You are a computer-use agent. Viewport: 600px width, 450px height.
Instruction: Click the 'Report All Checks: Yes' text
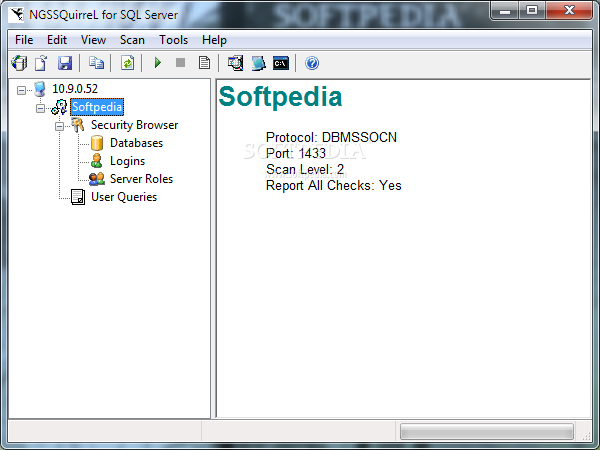[334, 186]
